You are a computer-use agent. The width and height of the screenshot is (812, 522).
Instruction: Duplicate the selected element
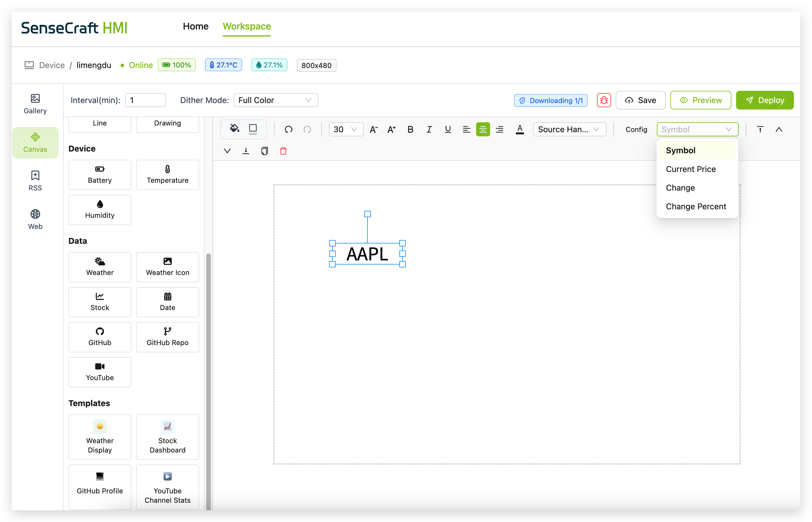pos(264,151)
